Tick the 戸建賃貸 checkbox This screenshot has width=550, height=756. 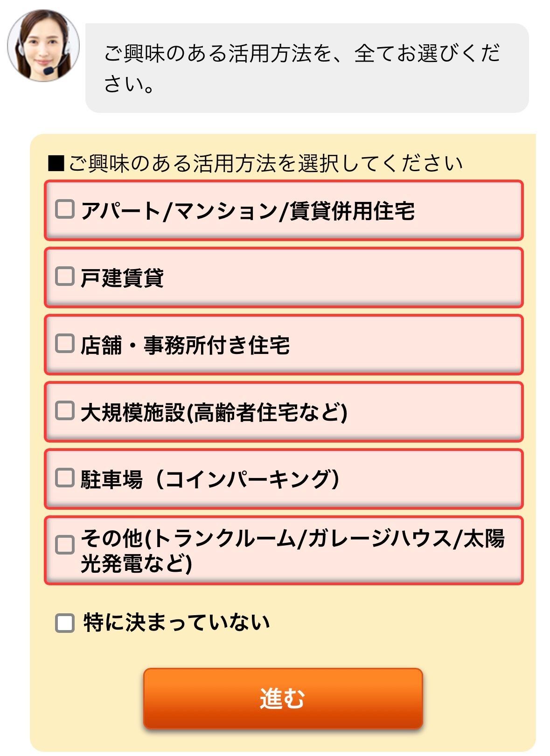65,277
